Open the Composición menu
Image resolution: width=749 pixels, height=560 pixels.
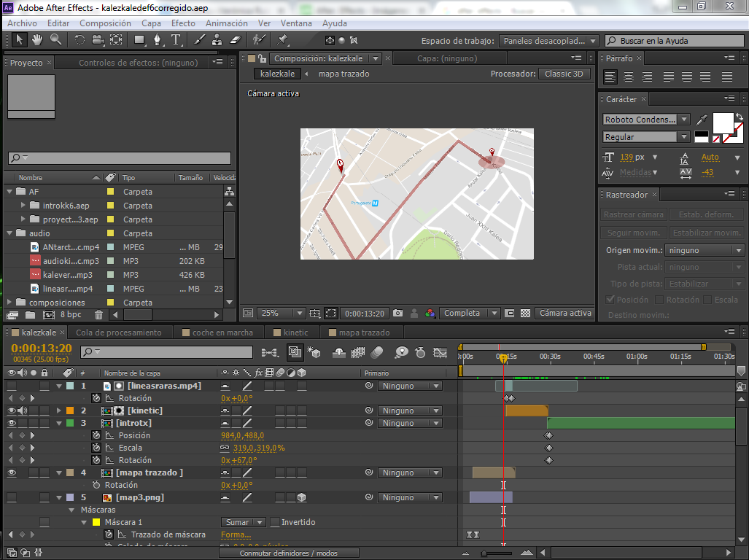[x=105, y=23]
